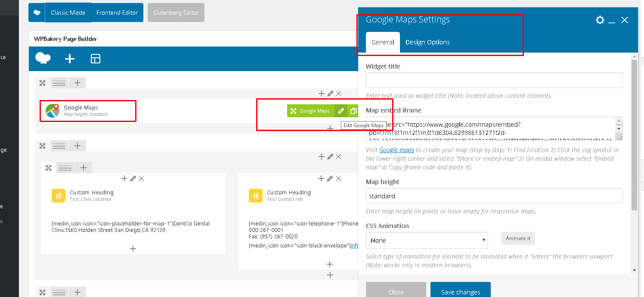Click the clone icon on Google Maps element
The image size is (644, 297).
[x=353, y=111]
